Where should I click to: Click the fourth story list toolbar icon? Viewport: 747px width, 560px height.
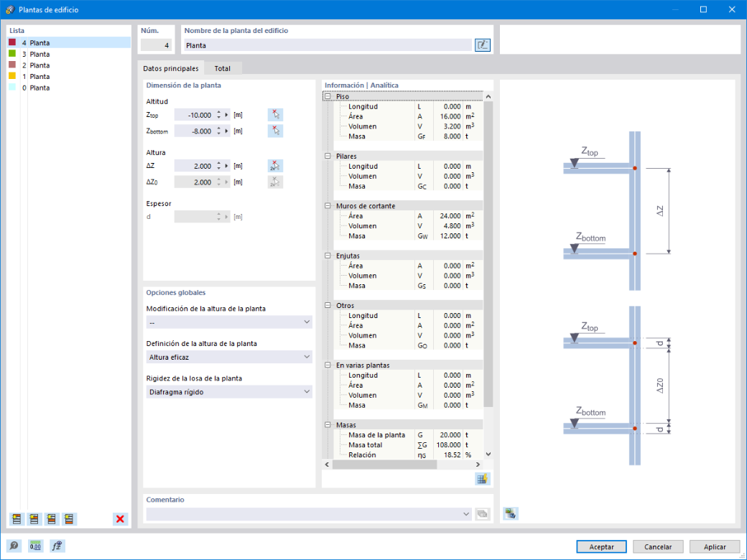69,518
